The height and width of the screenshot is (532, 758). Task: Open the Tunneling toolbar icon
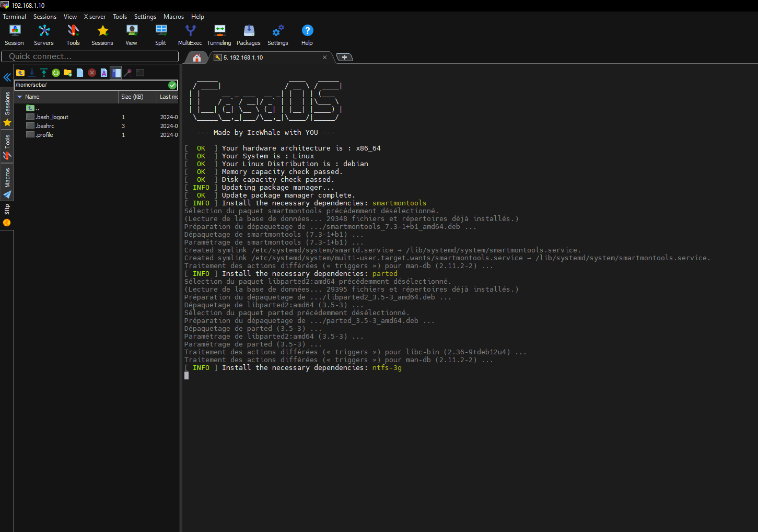pos(219,35)
